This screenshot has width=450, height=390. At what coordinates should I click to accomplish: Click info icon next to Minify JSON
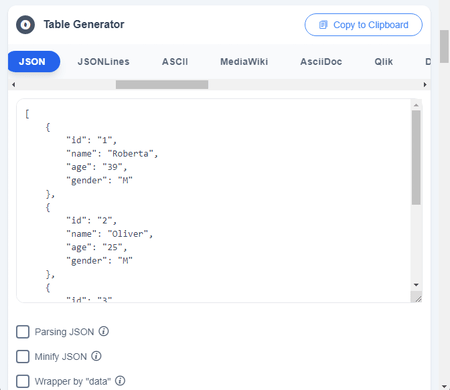click(96, 356)
